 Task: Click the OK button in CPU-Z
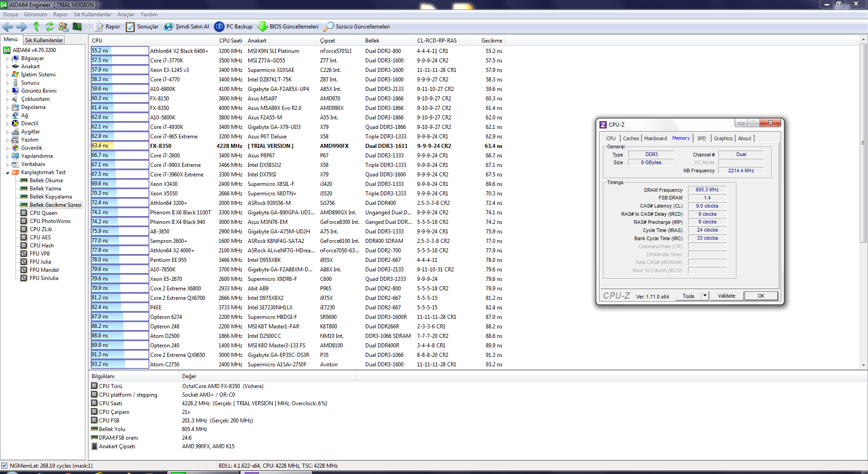point(761,296)
